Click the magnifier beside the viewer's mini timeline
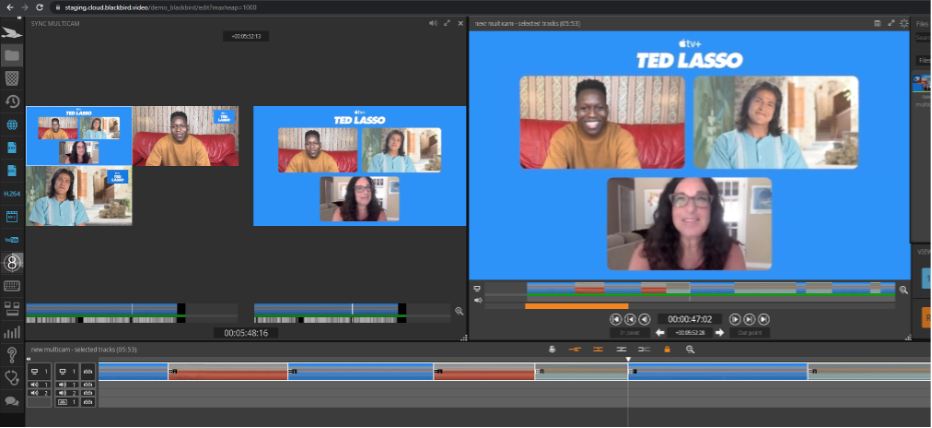 pos(903,290)
